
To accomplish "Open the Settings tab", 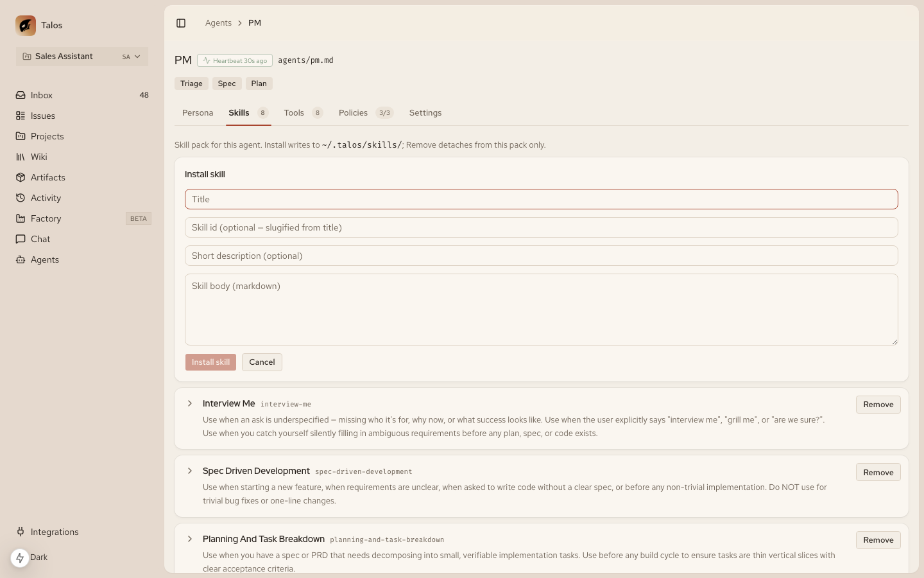I will click(x=425, y=113).
